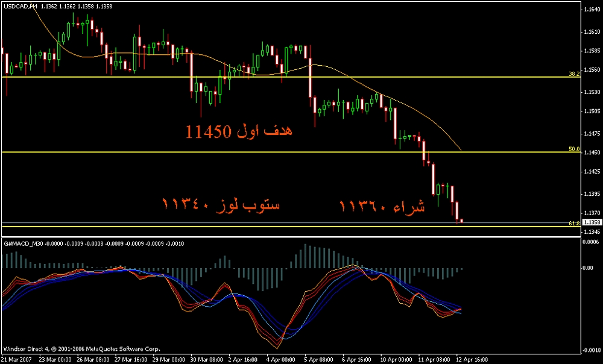
Task: Click the 26 Mar 08:00 time label
Action: click(x=93, y=359)
